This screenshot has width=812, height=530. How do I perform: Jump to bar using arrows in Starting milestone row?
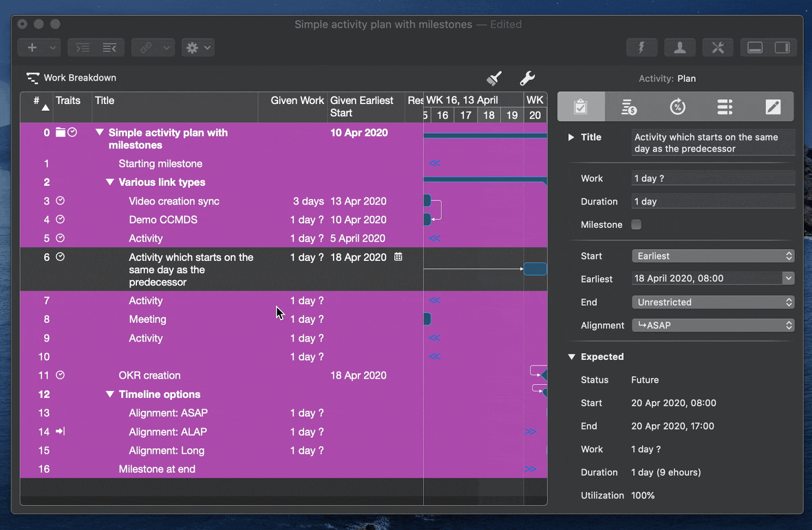435,163
